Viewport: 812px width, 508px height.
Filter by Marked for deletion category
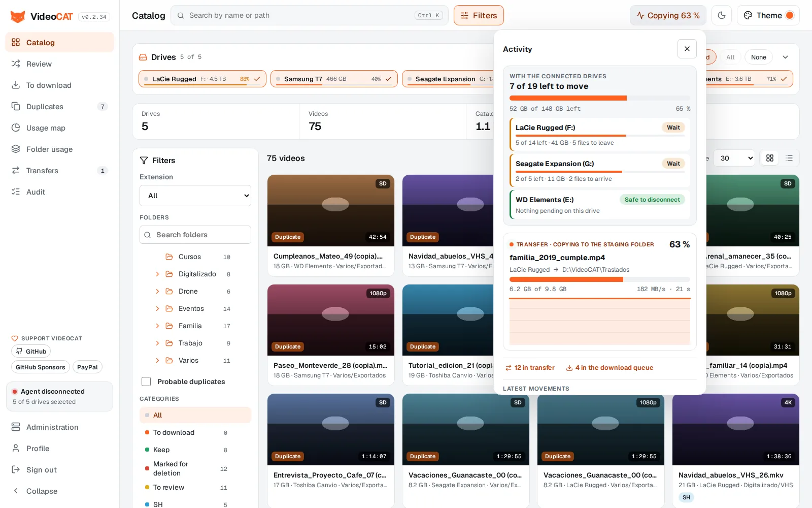pos(195,468)
